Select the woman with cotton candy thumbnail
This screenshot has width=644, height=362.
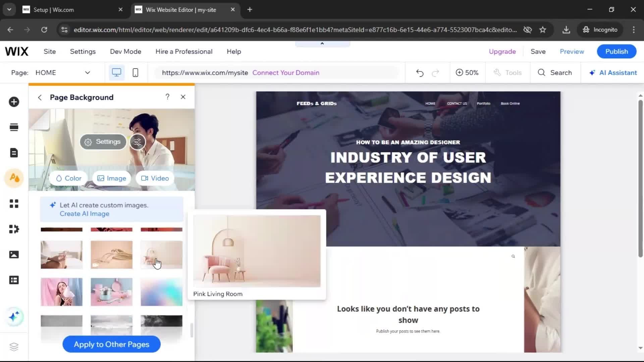coord(61,292)
